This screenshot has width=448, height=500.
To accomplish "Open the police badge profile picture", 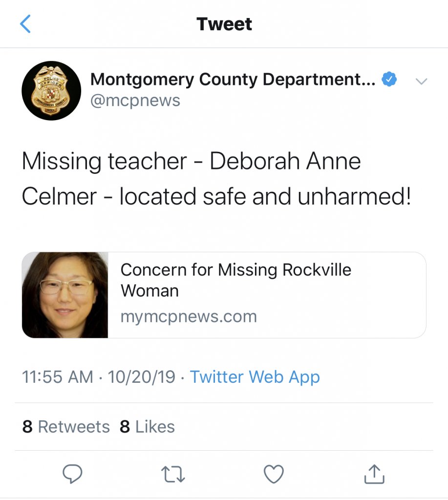I will tap(51, 91).
